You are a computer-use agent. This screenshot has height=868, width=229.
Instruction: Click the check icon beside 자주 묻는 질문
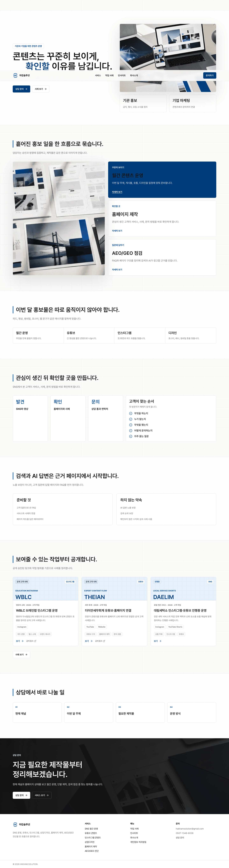coord(131,436)
